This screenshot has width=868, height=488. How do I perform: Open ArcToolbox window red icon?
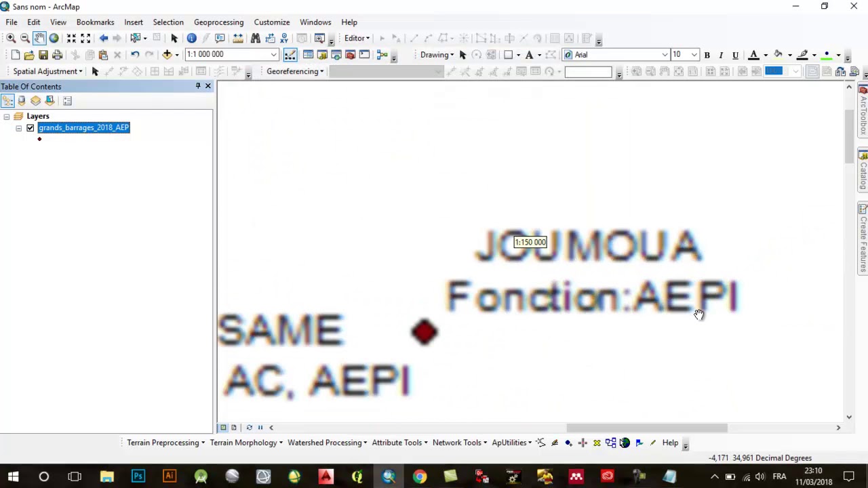(x=351, y=55)
